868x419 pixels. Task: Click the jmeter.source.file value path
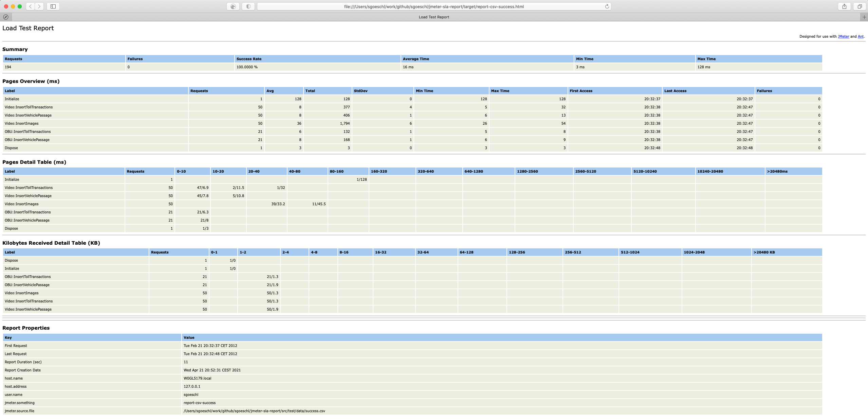(254, 411)
